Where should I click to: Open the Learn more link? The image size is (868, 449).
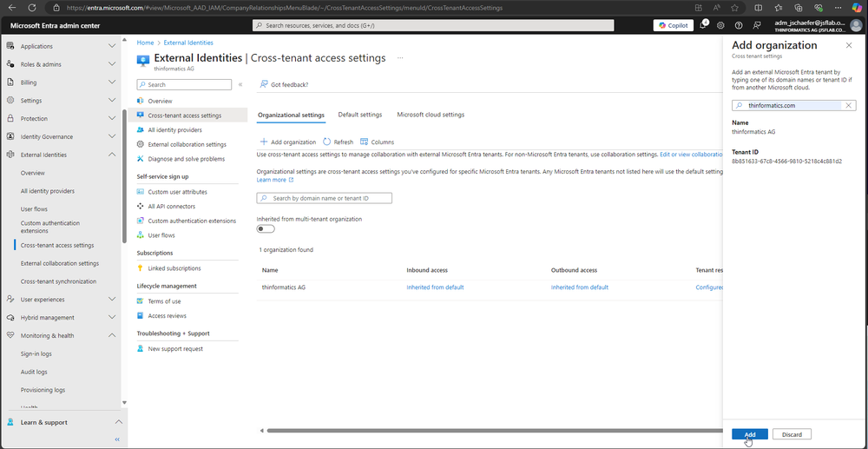click(x=275, y=180)
